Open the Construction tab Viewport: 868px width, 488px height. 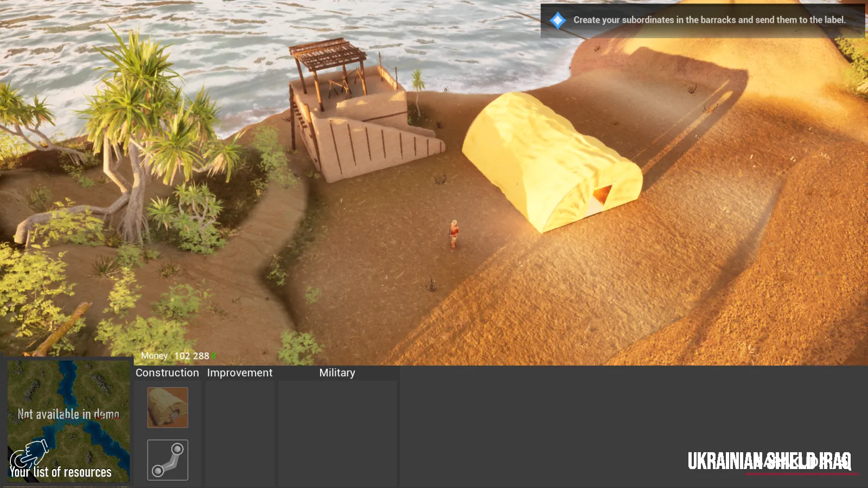tap(167, 373)
